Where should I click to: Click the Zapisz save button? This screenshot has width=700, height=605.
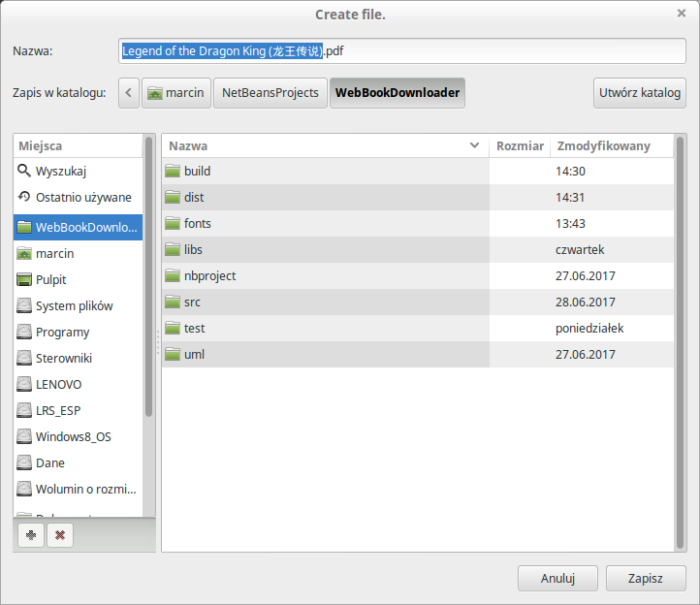click(645, 578)
